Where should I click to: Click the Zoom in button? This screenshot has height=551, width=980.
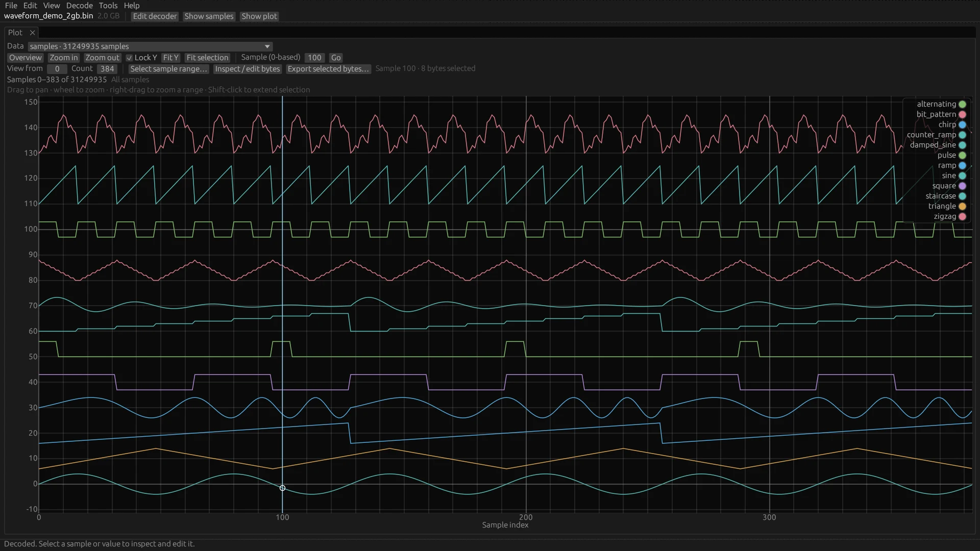click(x=64, y=58)
